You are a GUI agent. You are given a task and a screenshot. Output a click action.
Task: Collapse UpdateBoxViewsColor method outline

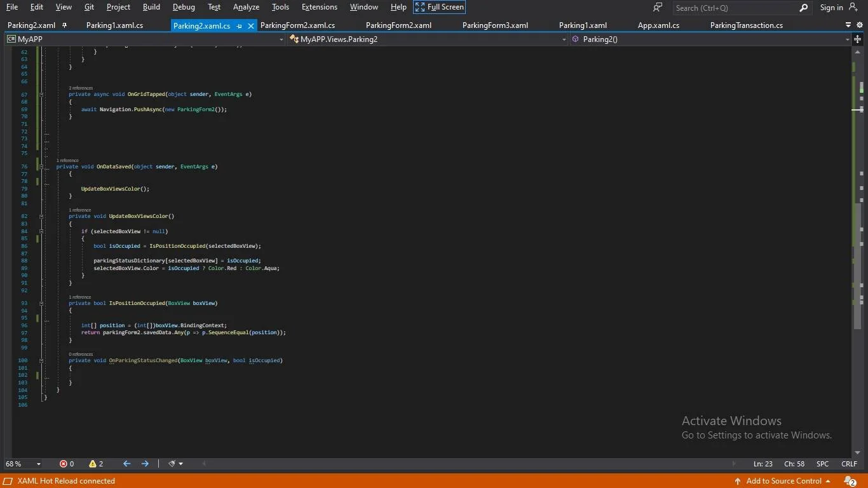[x=41, y=217]
